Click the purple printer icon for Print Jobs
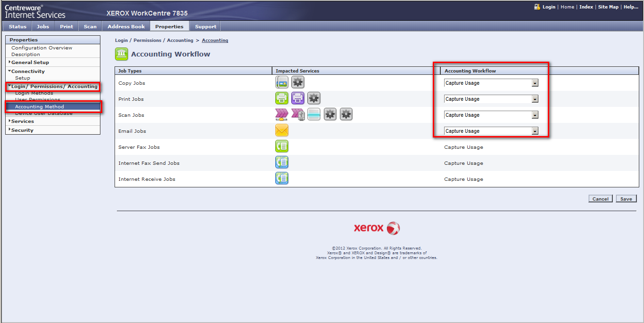This screenshot has width=644, height=323. pos(297,98)
